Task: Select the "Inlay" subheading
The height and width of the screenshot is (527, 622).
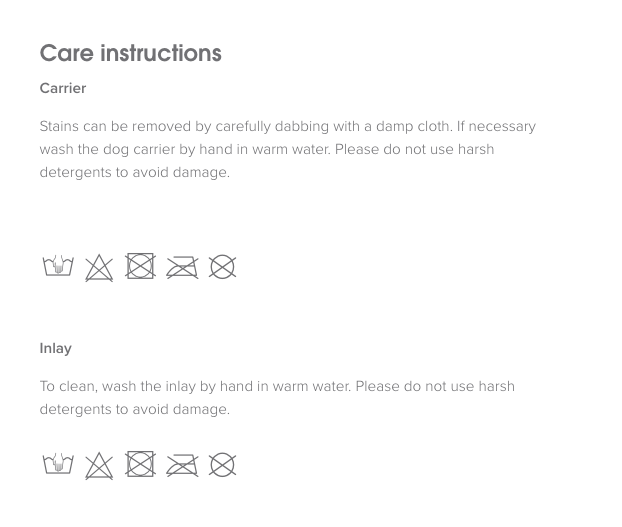Action: click(56, 348)
